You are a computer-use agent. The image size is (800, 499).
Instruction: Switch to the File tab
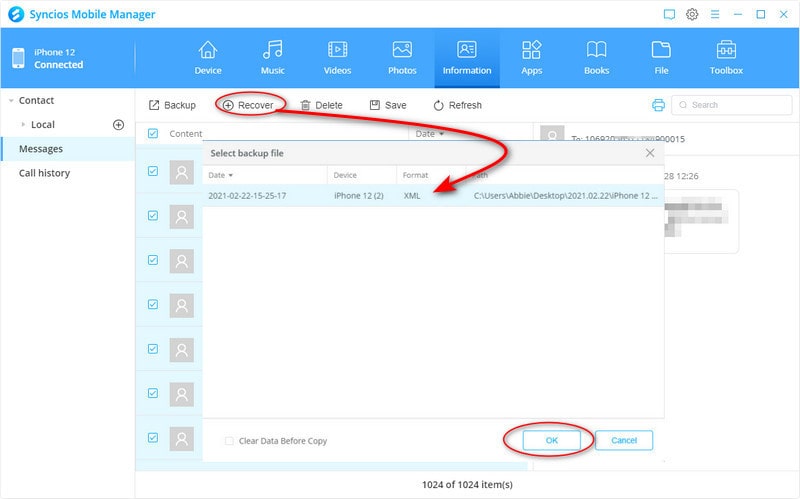point(661,58)
